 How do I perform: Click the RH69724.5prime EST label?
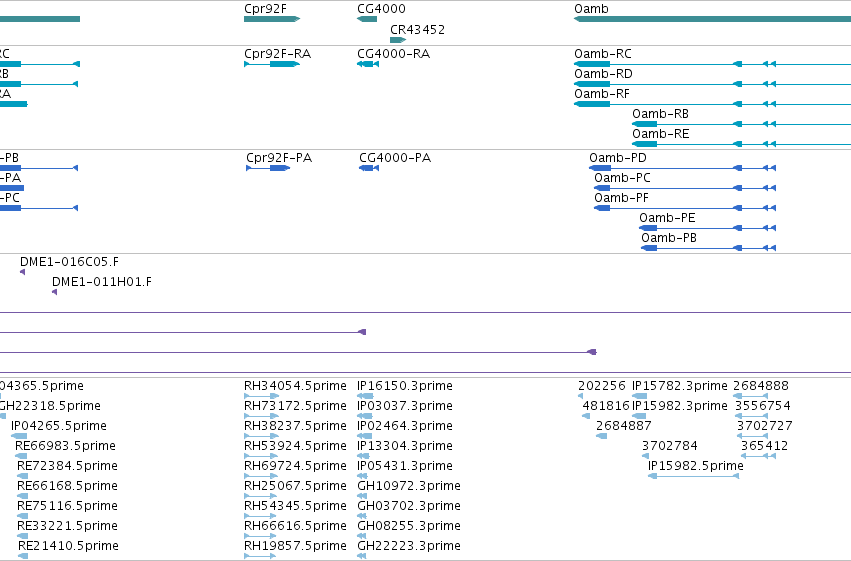click(295, 466)
